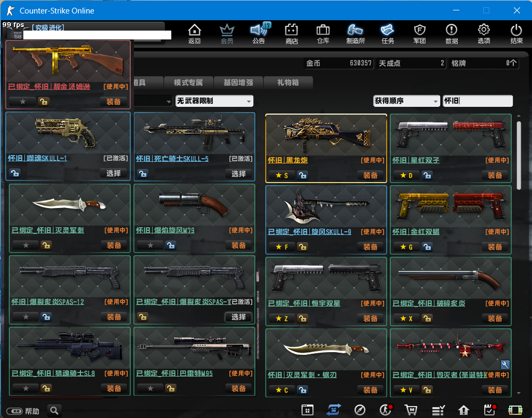Click the 铭牌 counter field
Viewport: 532px width, 418px height.
coord(484,63)
